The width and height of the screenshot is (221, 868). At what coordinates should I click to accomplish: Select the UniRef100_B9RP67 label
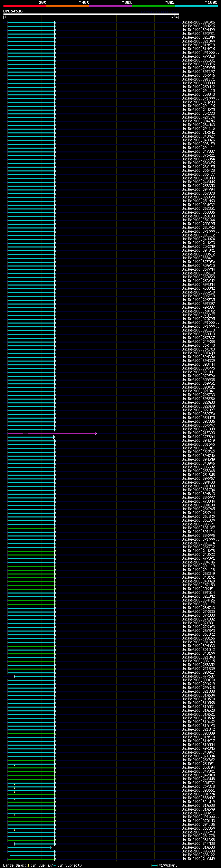coord(198,479)
